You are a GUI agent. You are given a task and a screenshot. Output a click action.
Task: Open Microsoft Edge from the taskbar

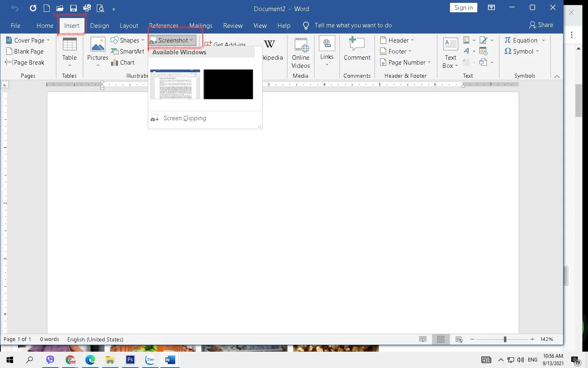[90, 360]
